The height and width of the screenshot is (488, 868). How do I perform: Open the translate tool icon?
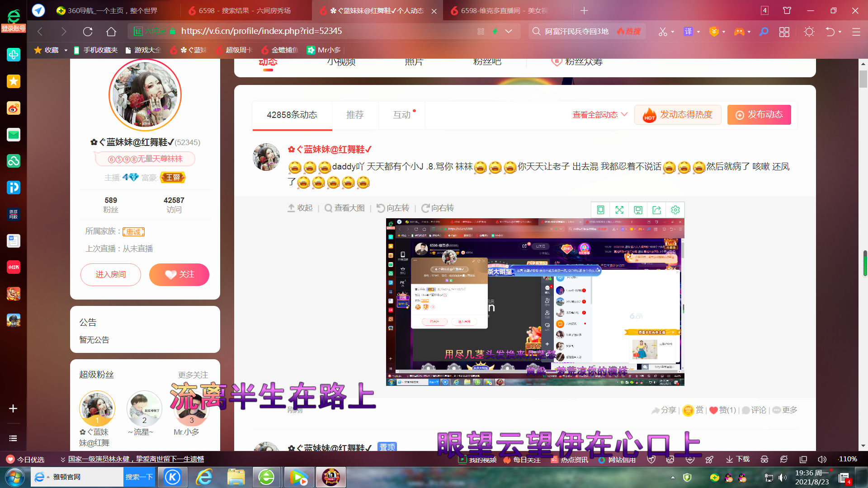pos(688,32)
